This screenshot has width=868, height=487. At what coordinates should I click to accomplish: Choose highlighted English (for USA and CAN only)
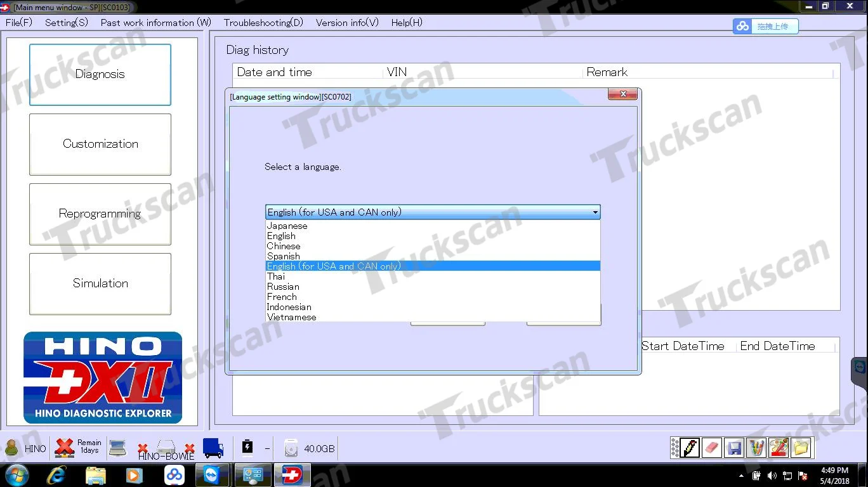pos(433,266)
